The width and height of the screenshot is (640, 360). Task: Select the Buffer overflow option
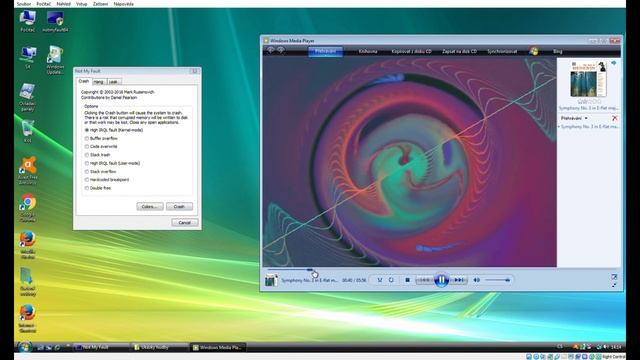pos(101,138)
